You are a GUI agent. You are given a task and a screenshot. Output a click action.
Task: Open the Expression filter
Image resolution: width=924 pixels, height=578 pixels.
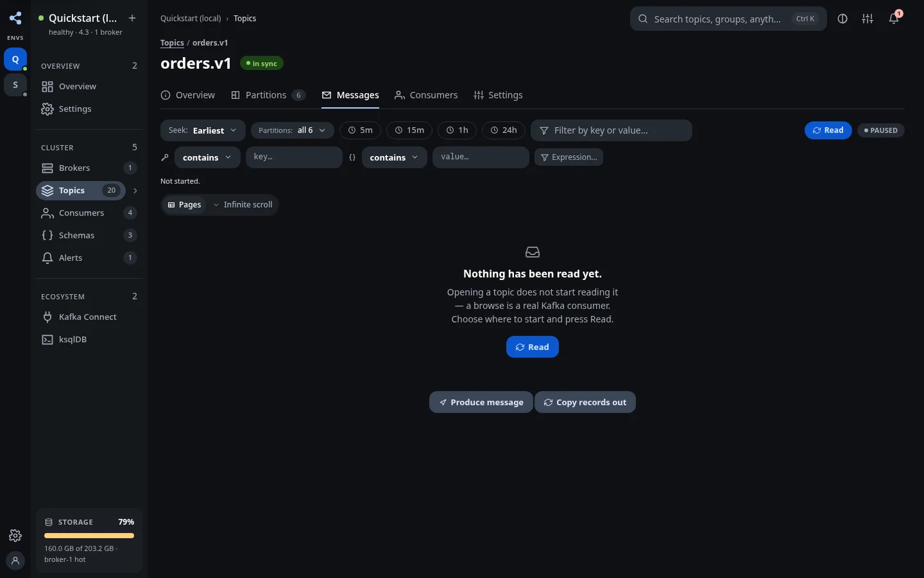coord(569,157)
